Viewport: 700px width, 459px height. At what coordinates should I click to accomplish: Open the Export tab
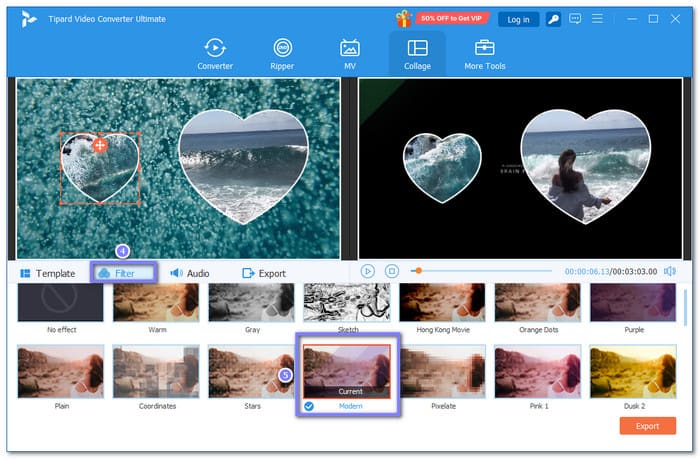[x=264, y=273]
